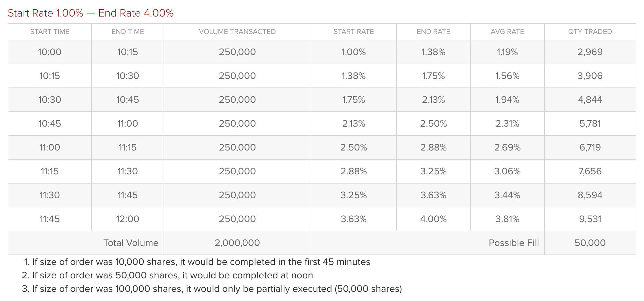The width and height of the screenshot is (644, 301).
Task: Click the QTY TRADED column header
Action: point(590,32)
